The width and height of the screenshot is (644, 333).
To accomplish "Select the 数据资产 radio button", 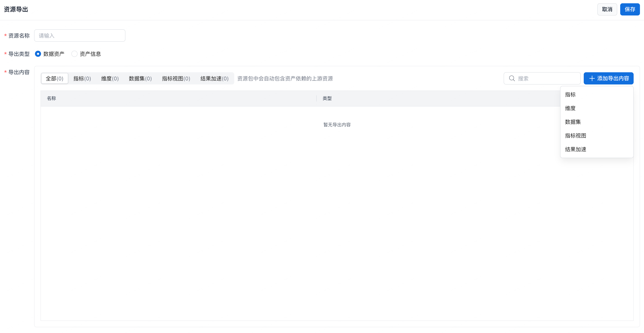I will click(x=38, y=54).
